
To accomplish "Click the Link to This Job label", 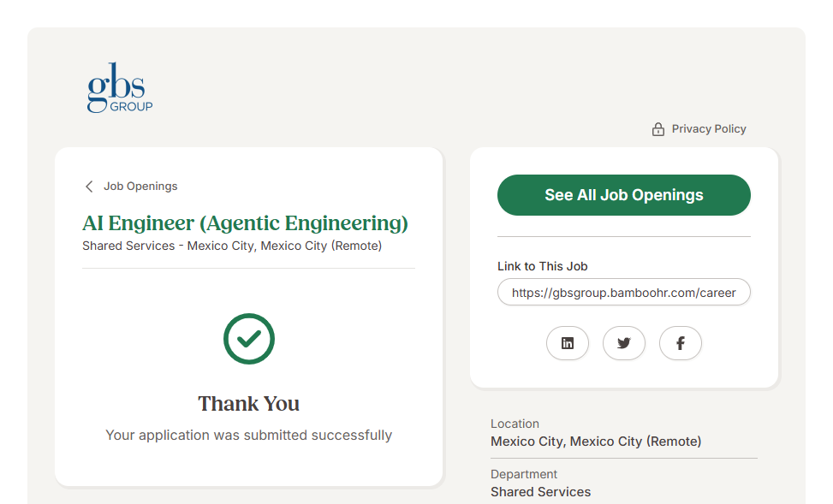I will coord(542,266).
